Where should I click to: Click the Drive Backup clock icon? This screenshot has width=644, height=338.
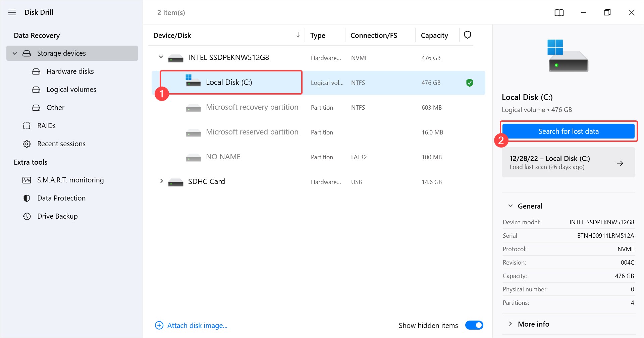point(27,216)
